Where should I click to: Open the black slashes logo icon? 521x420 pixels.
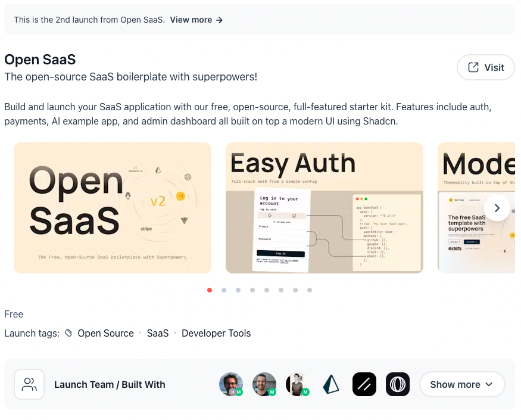coord(364,384)
